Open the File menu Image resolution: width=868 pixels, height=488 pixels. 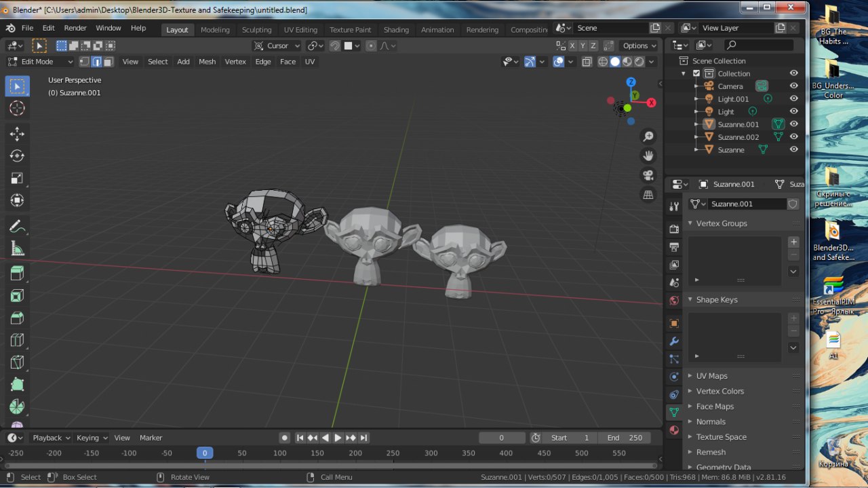pyautogui.click(x=27, y=29)
